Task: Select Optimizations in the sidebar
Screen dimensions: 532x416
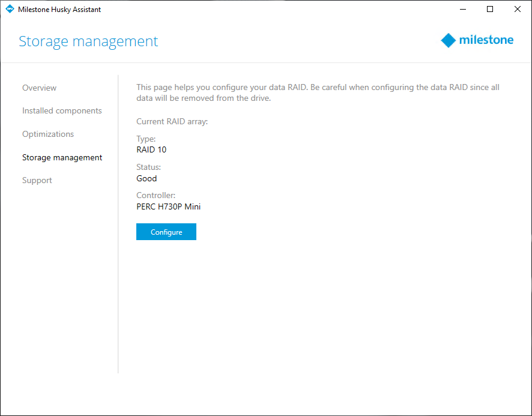Action: (48, 134)
